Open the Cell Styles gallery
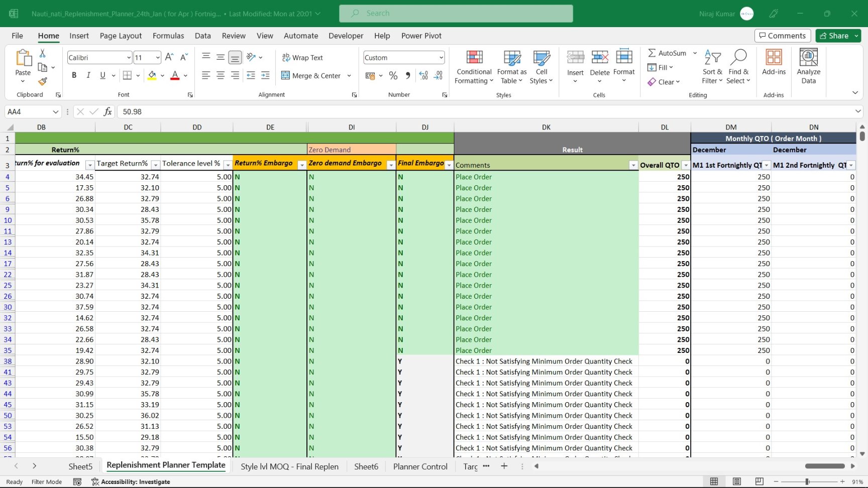This screenshot has width=868, height=488. pos(541,67)
